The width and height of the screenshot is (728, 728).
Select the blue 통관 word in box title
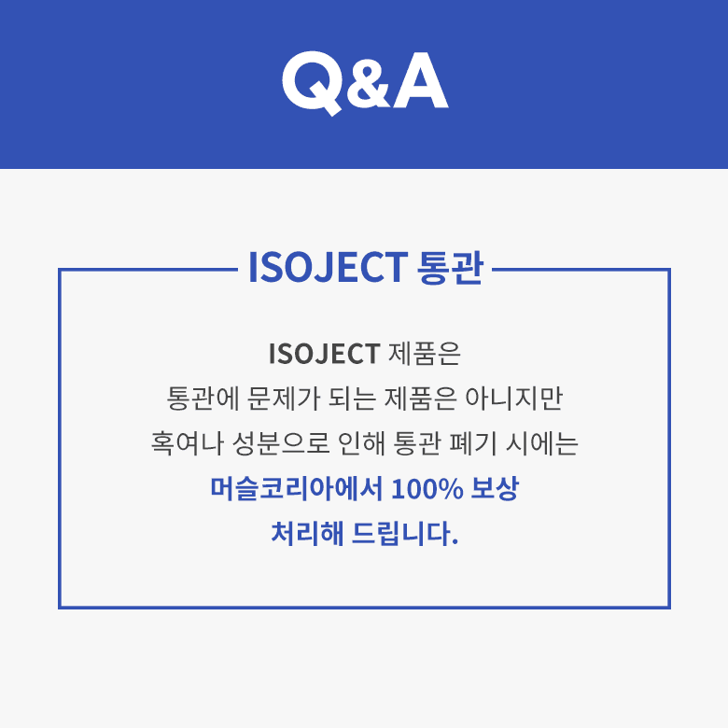[450, 267]
